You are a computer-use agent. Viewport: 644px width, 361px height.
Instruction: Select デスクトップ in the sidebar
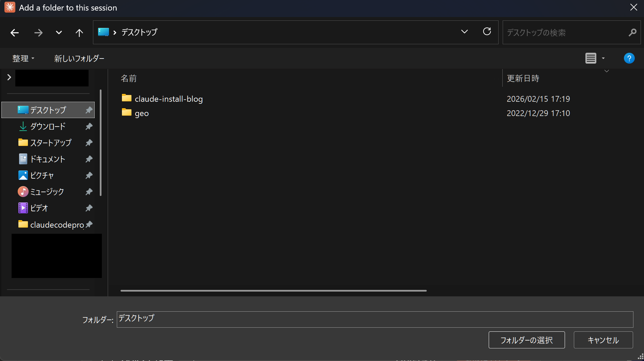pos(48,110)
